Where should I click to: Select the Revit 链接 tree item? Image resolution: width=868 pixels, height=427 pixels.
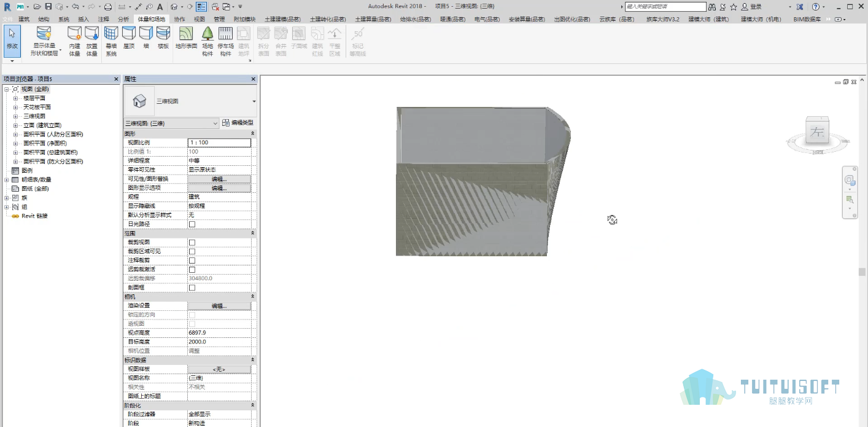tap(34, 216)
